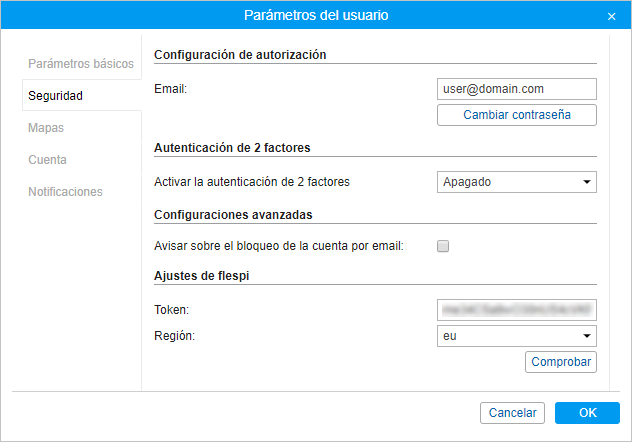Switch to the Mapas tab
This screenshot has width=632, height=442.
coord(46,128)
